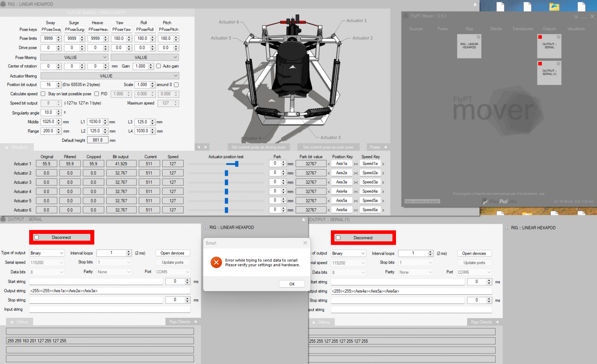Image resolution: width=597 pixels, height=364 pixels.
Task: Open the COM6 port dropdown
Action: tap(474, 272)
